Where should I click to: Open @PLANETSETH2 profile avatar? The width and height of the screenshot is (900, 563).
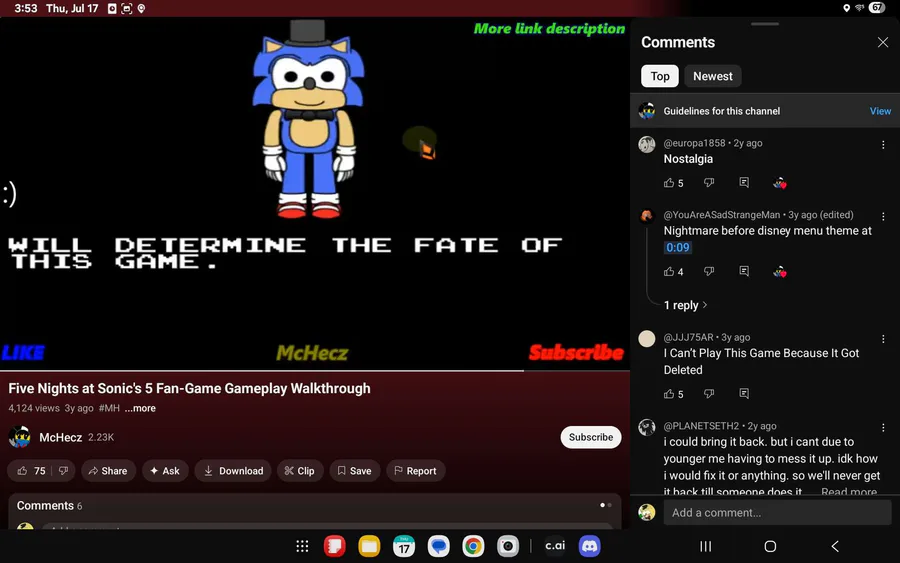coord(647,427)
